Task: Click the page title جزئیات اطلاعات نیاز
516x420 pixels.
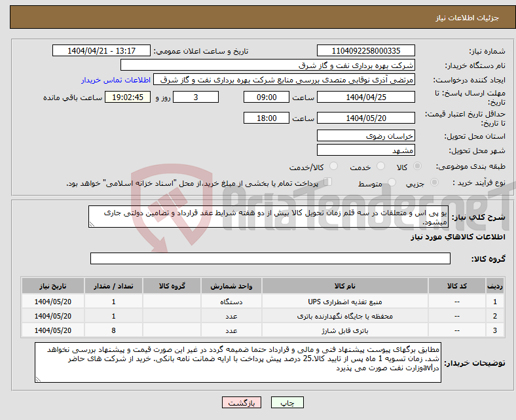Action: pos(468,18)
